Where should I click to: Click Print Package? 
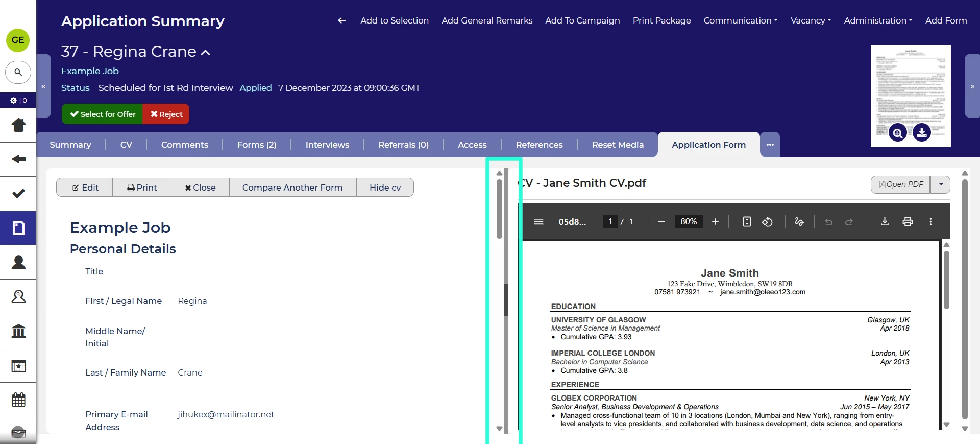click(x=661, y=20)
